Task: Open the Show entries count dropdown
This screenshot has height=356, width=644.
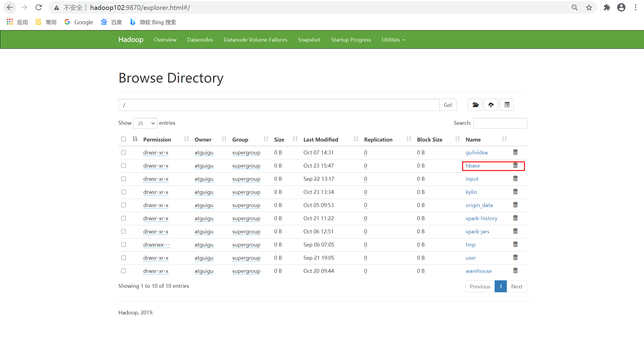Action: click(x=145, y=123)
